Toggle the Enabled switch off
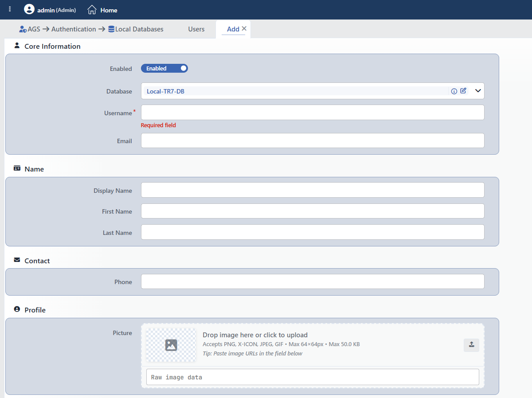532x398 pixels. click(x=164, y=68)
